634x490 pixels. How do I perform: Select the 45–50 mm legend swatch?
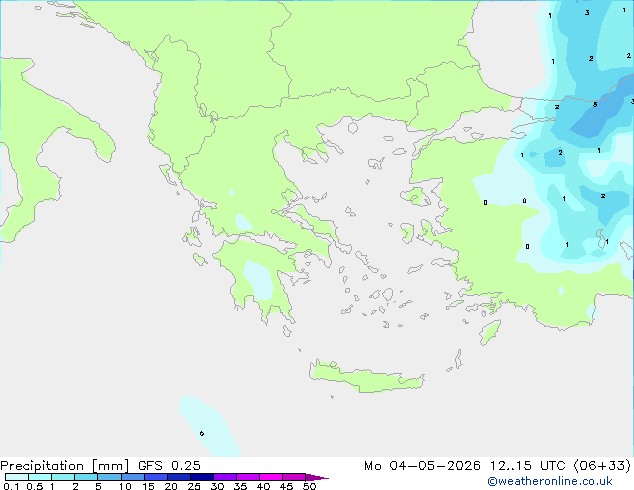pos(294,477)
